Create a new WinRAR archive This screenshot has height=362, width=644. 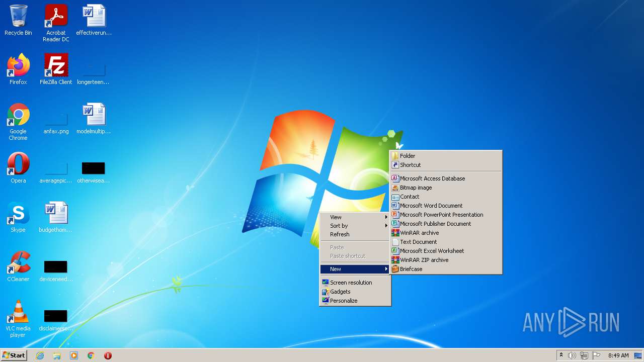pyautogui.click(x=446, y=233)
